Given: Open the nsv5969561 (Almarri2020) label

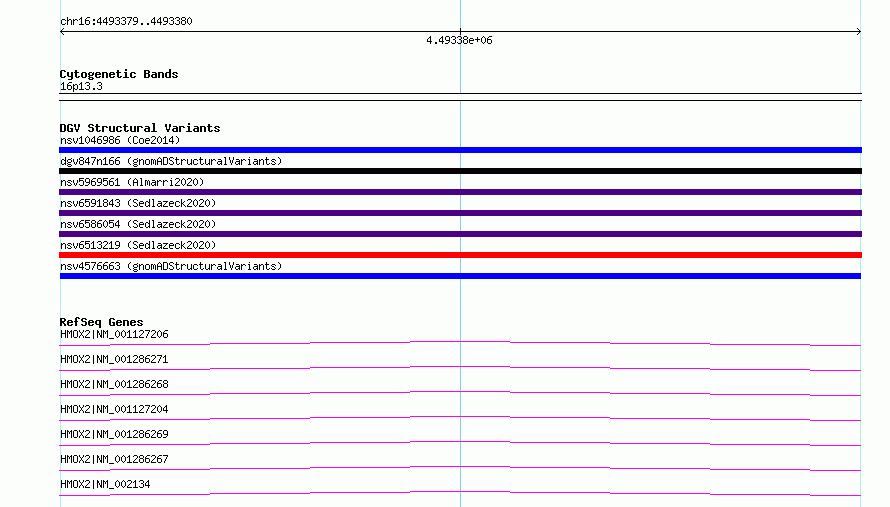Looking at the screenshot, I should [x=132, y=182].
